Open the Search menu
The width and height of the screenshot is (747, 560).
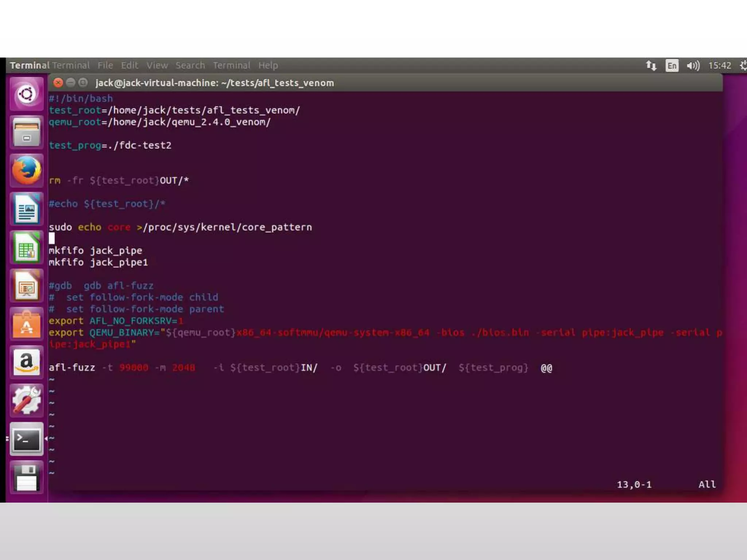point(190,66)
